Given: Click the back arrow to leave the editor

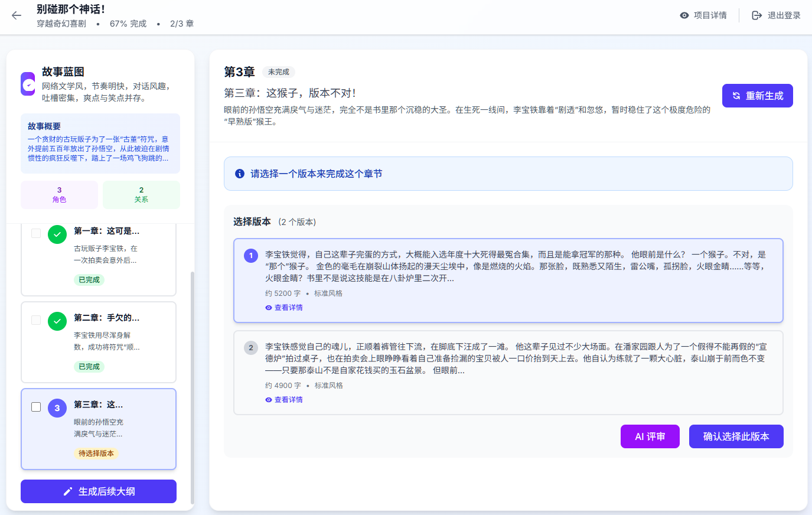Looking at the screenshot, I should 16,16.
